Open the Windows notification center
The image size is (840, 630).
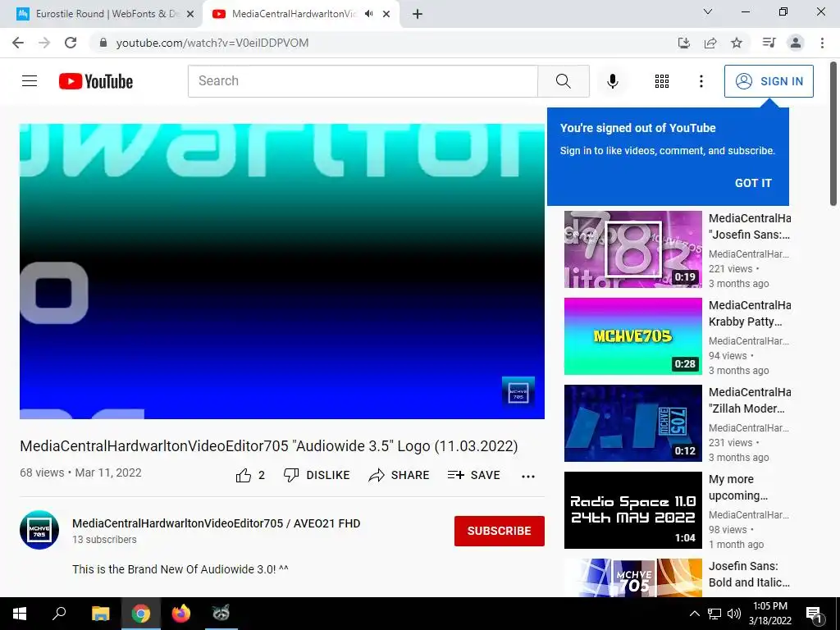(x=814, y=614)
